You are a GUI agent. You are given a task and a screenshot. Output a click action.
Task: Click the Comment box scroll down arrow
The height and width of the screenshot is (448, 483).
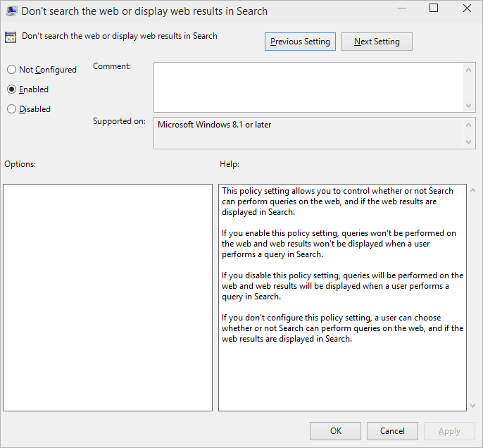click(x=468, y=106)
